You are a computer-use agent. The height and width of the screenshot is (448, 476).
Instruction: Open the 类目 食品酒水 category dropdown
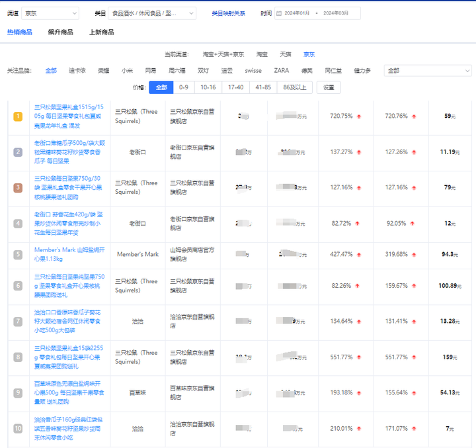coord(152,13)
